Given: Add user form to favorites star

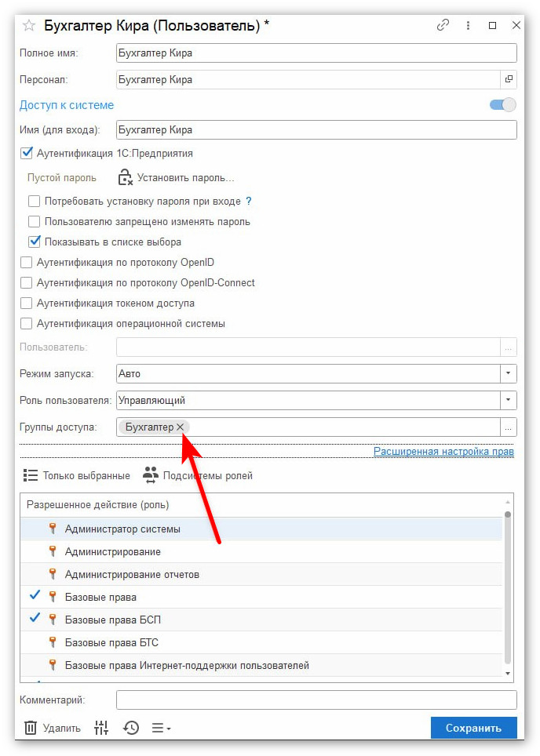Looking at the screenshot, I should click(29, 26).
